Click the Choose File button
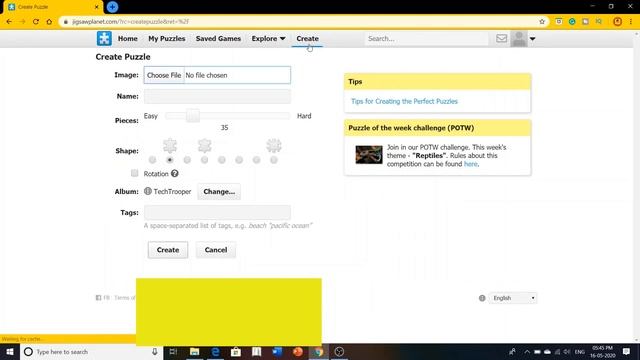Screen dimensions: 640x360 tap(164, 75)
